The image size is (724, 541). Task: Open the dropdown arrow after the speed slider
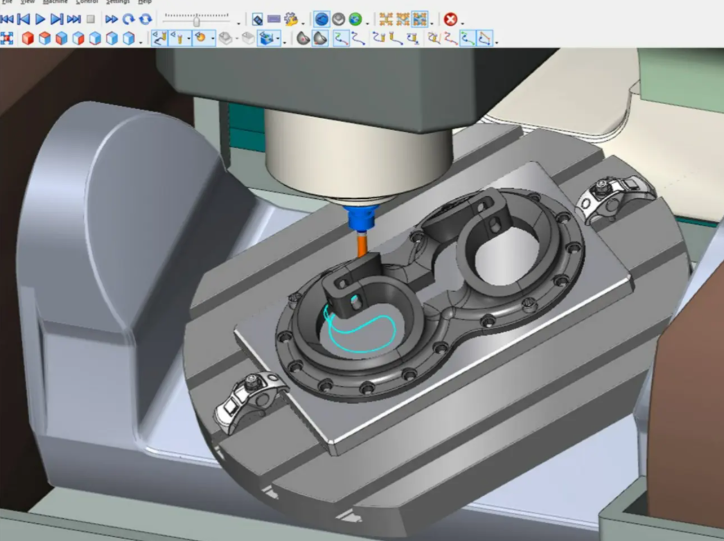point(239,22)
